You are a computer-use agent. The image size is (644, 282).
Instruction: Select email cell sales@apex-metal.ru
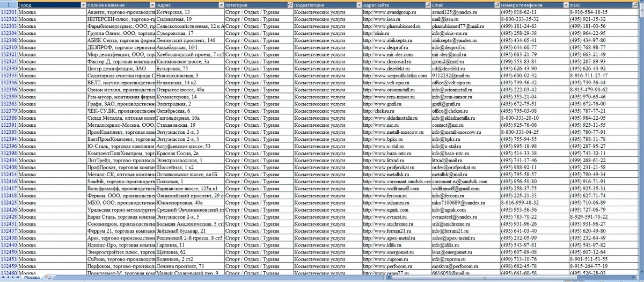(465, 238)
